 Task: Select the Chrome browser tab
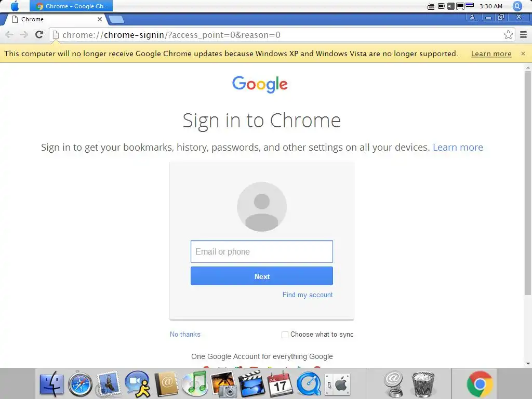[x=56, y=19]
